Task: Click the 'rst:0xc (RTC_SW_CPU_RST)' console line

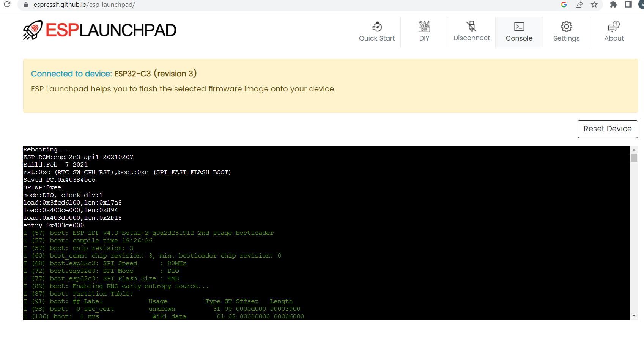Action: coord(127,172)
